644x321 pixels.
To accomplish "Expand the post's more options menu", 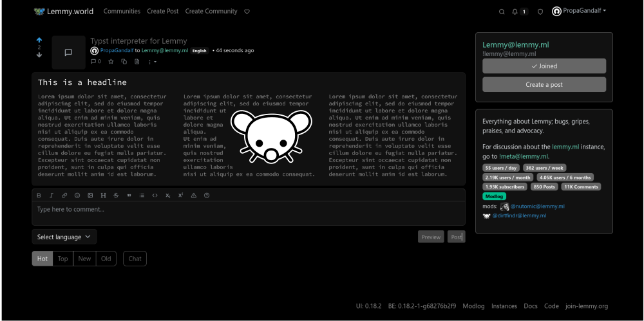I will point(152,62).
